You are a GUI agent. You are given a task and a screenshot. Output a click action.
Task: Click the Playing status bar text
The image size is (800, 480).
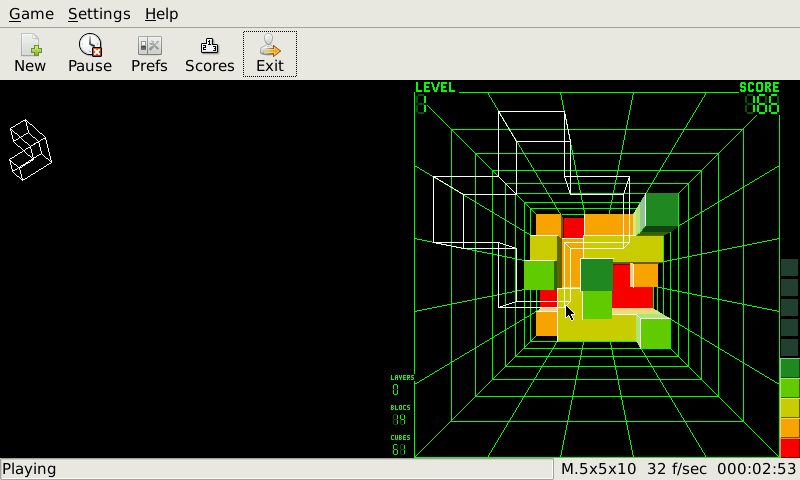point(29,469)
